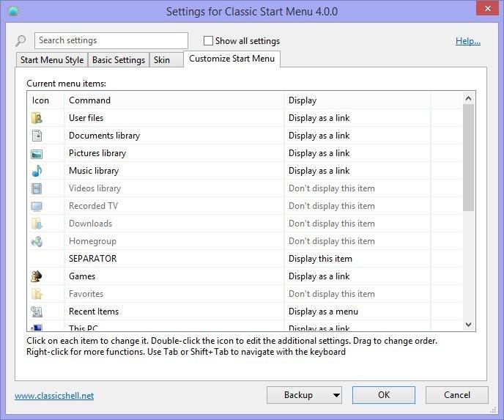Screen dimensions: 504x420
Task: Click the Documents library icon
Action: point(37,136)
